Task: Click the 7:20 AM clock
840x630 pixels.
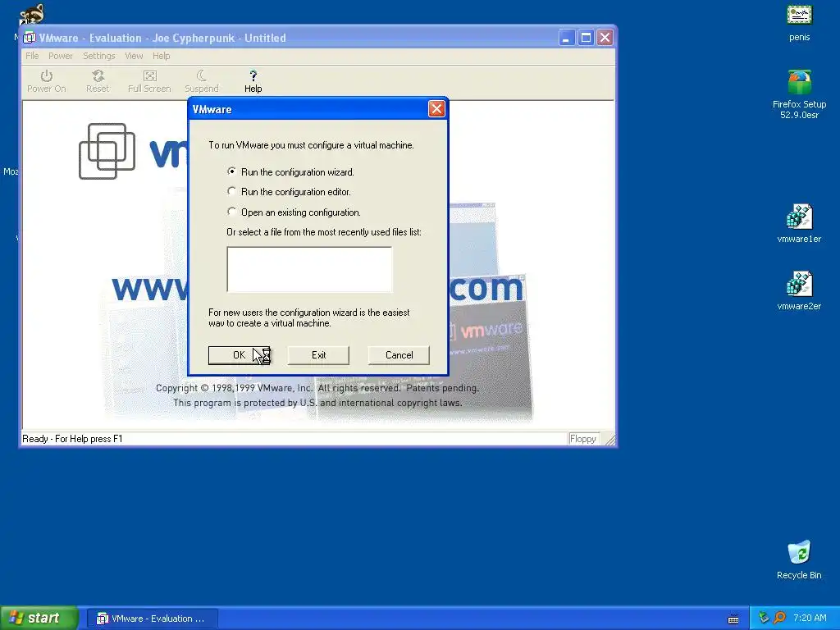Action: (x=810, y=618)
